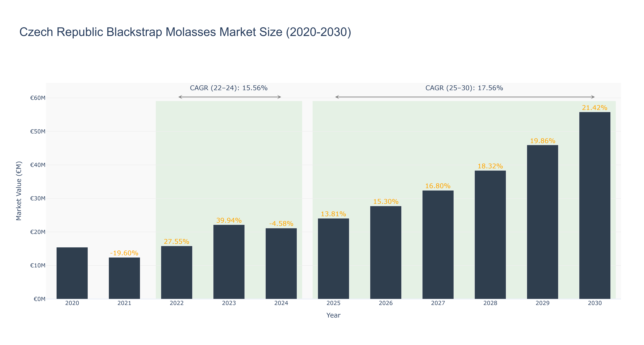Select the 2030 market value bar

click(x=595, y=205)
